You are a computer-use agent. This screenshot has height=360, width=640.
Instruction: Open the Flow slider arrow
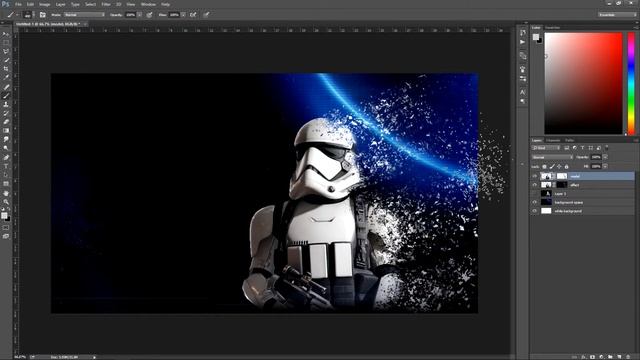pyautogui.click(x=183, y=15)
